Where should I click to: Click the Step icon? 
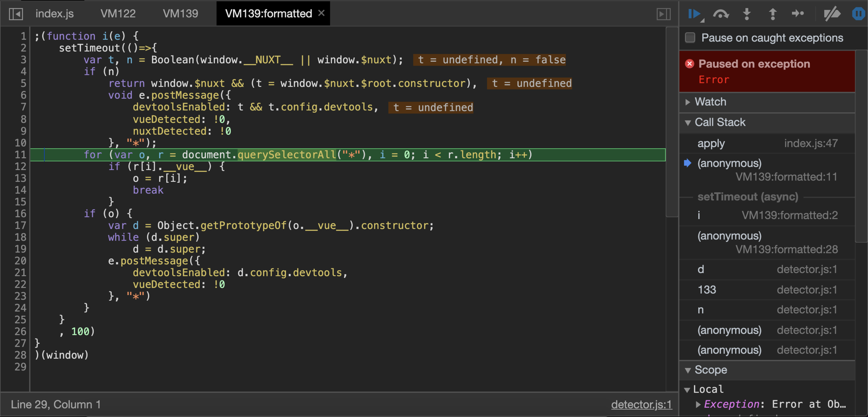pyautogui.click(x=798, y=14)
